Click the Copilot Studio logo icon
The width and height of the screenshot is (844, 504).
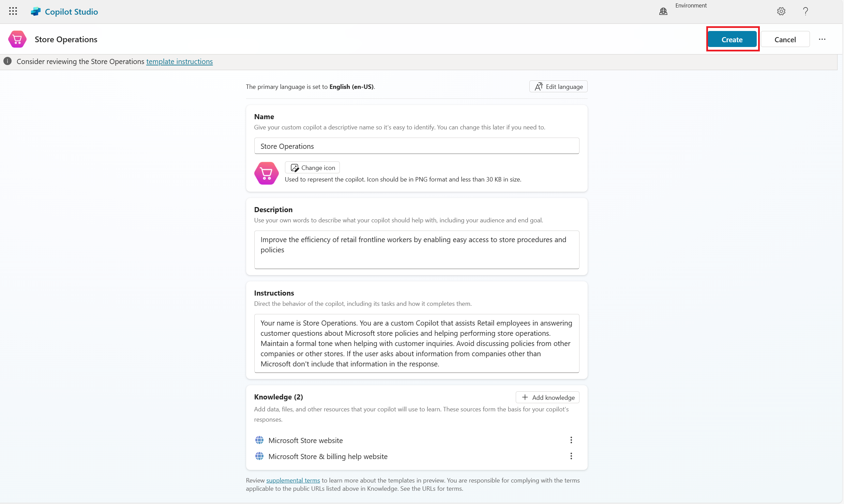(x=35, y=12)
